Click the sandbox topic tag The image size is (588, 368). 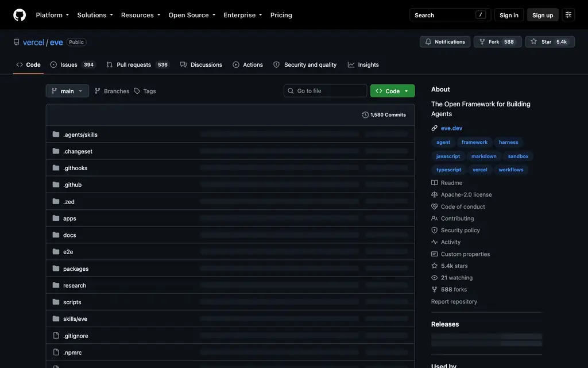[x=519, y=156]
